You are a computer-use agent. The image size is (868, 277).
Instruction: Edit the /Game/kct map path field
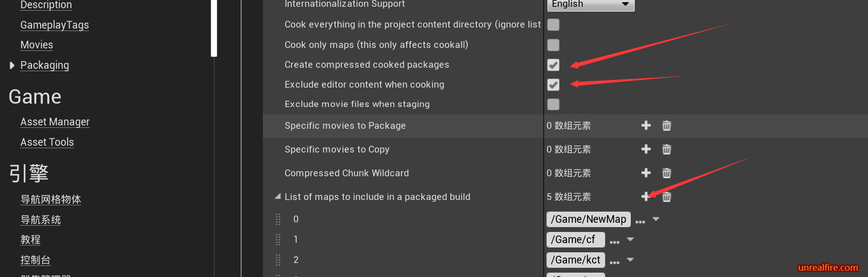(x=576, y=260)
